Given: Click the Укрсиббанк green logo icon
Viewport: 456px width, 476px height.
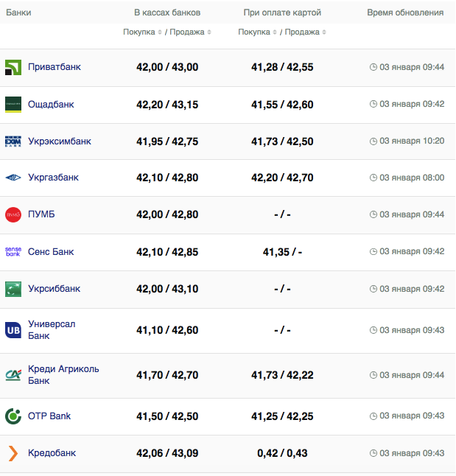Looking at the screenshot, I should tap(13, 289).
